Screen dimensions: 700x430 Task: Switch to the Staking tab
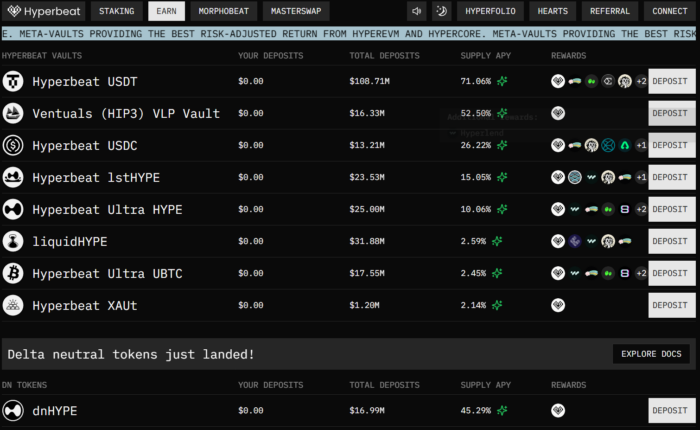(x=117, y=12)
